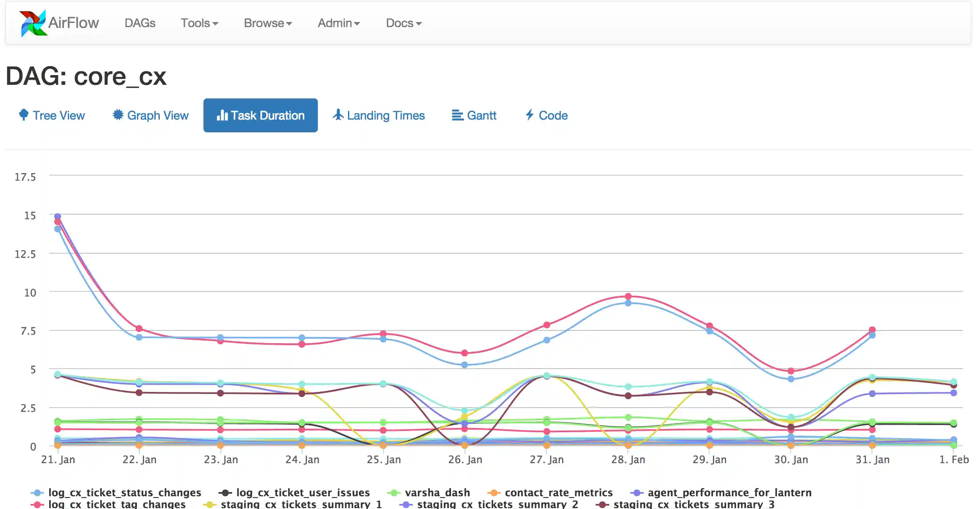Image resolution: width=980 pixels, height=509 pixels.
Task: Hide the varsha_dash series via legend
Action: [x=437, y=492]
